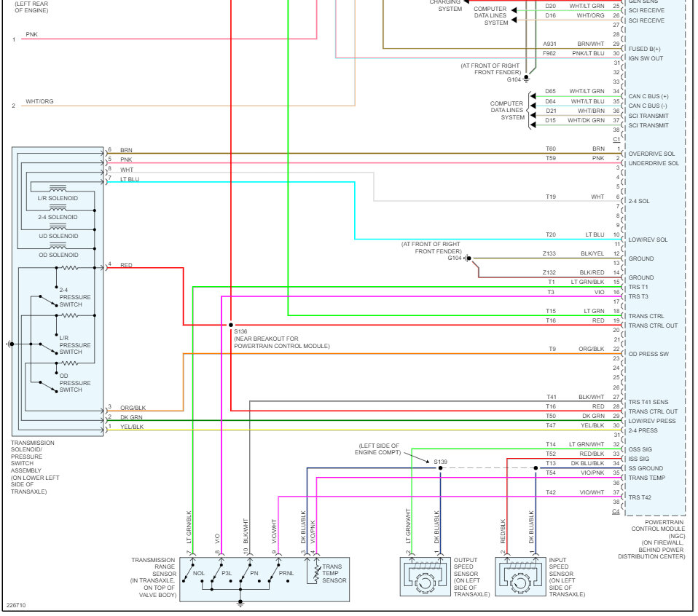Click circuit code Z133
The height and width of the screenshot is (616, 698).
(x=549, y=253)
